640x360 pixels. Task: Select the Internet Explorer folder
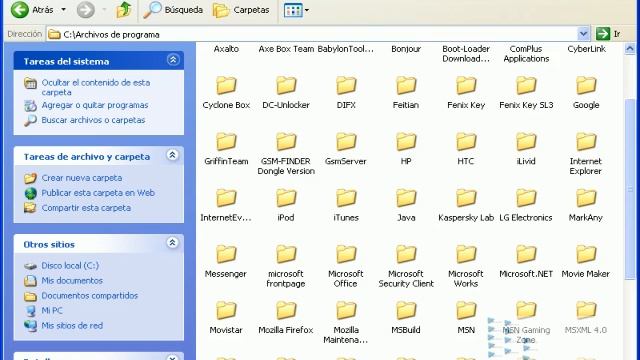tap(586, 154)
